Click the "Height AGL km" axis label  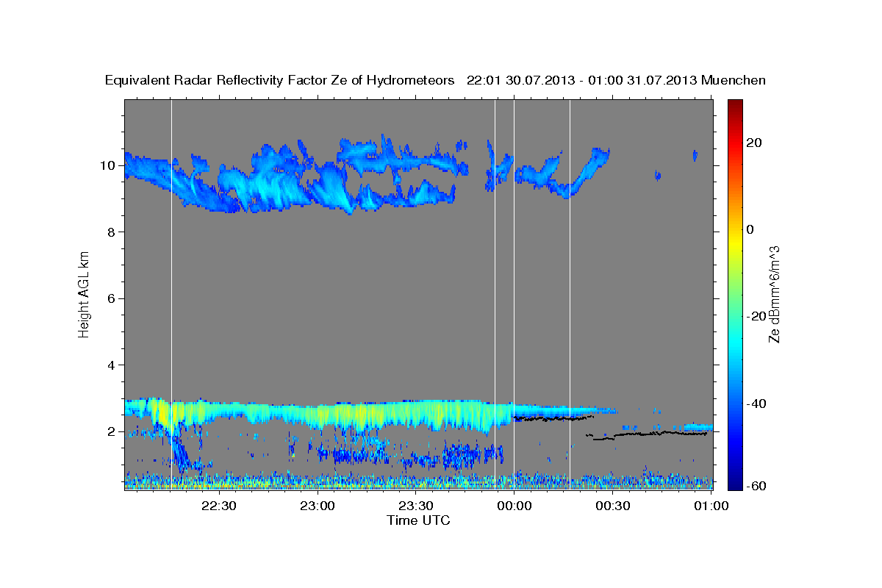coord(85,294)
